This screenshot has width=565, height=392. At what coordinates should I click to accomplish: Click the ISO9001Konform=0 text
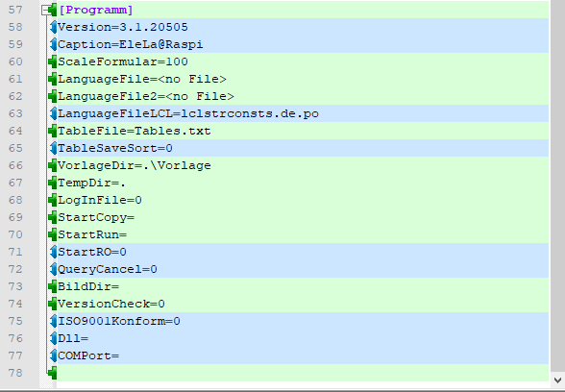[119, 321]
